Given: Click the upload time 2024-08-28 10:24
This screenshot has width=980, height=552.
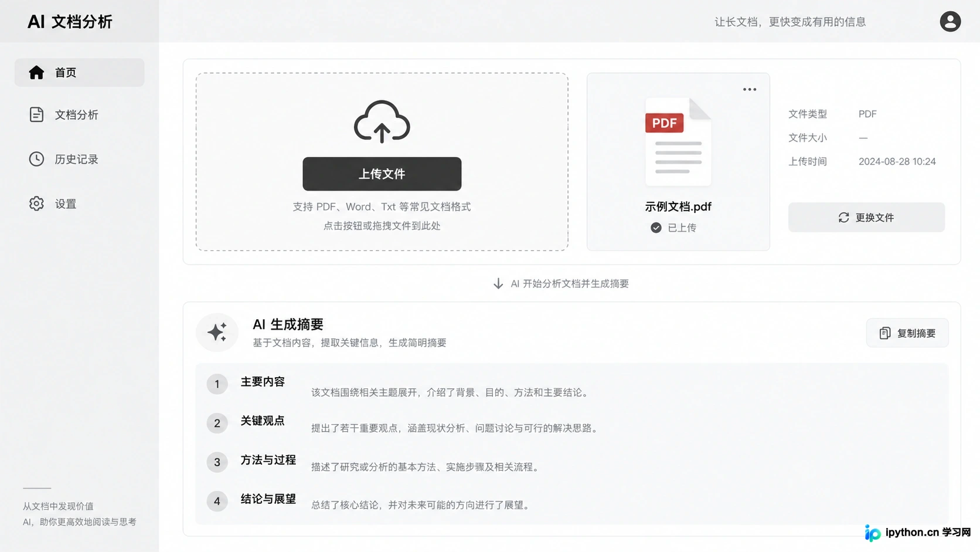Looking at the screenshot, I should point(897,161).
